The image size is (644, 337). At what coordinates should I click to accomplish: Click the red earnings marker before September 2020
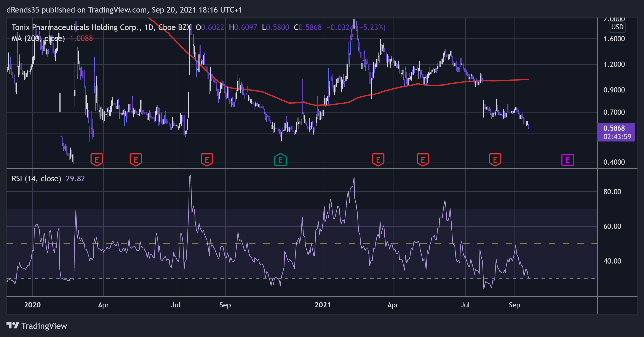pos(207,160)
